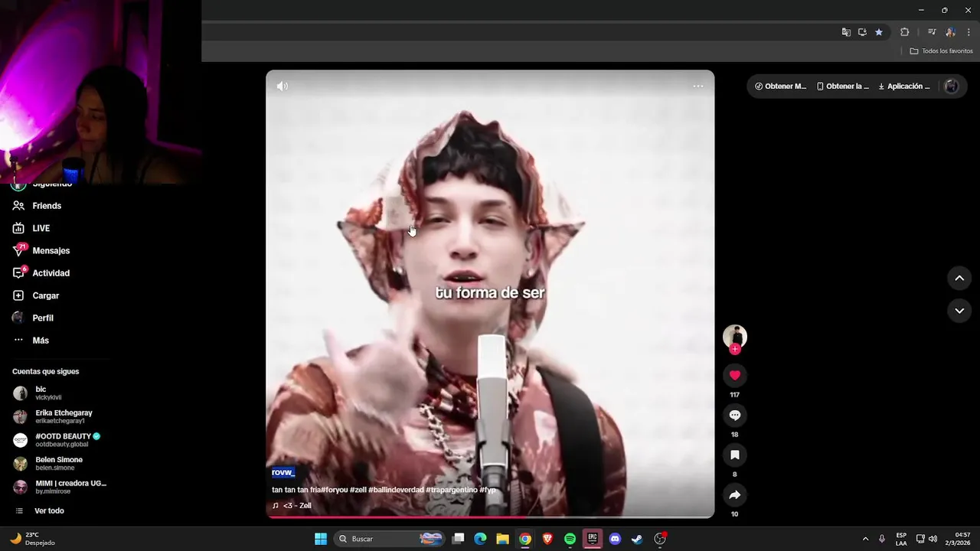This screenshot has height=551, width=980.
Task: Open Cargar upload page in sidebar
Action: click(45, 295)
